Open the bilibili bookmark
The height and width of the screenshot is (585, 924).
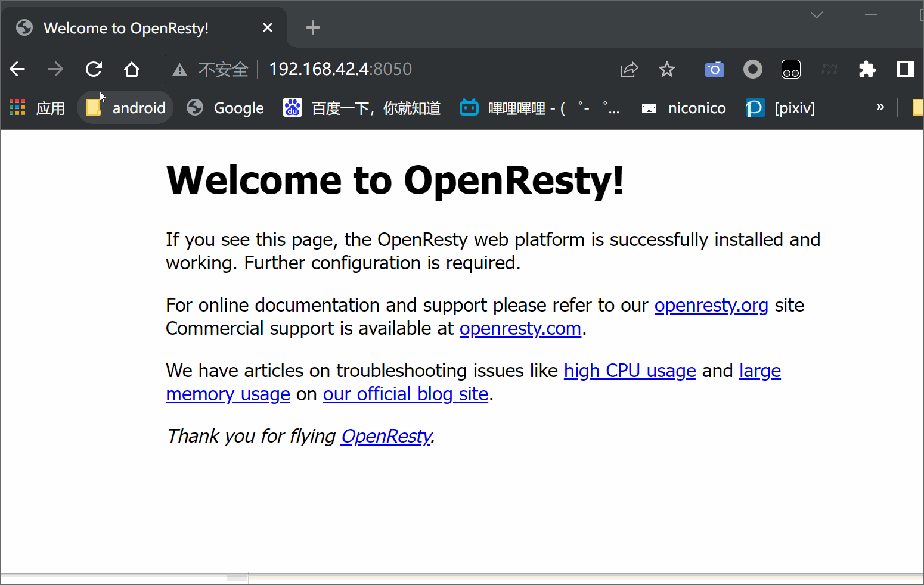pos(539,108)
